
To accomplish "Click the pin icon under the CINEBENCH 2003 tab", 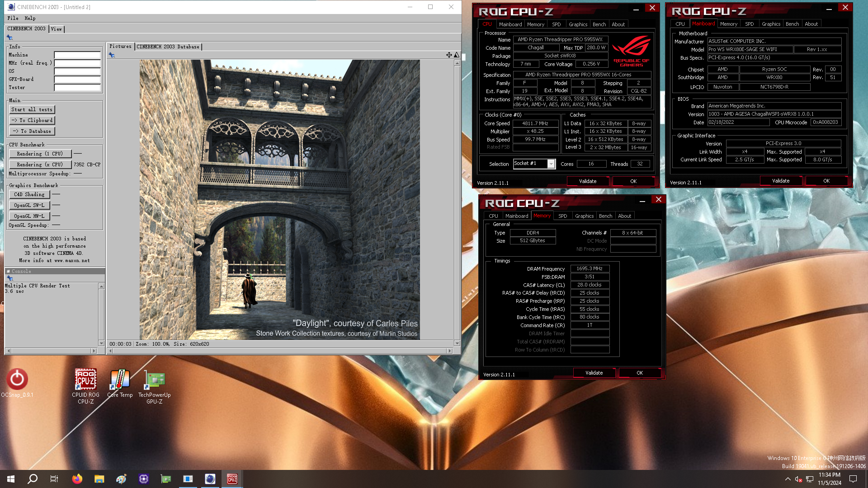I will tap(9, 38).
